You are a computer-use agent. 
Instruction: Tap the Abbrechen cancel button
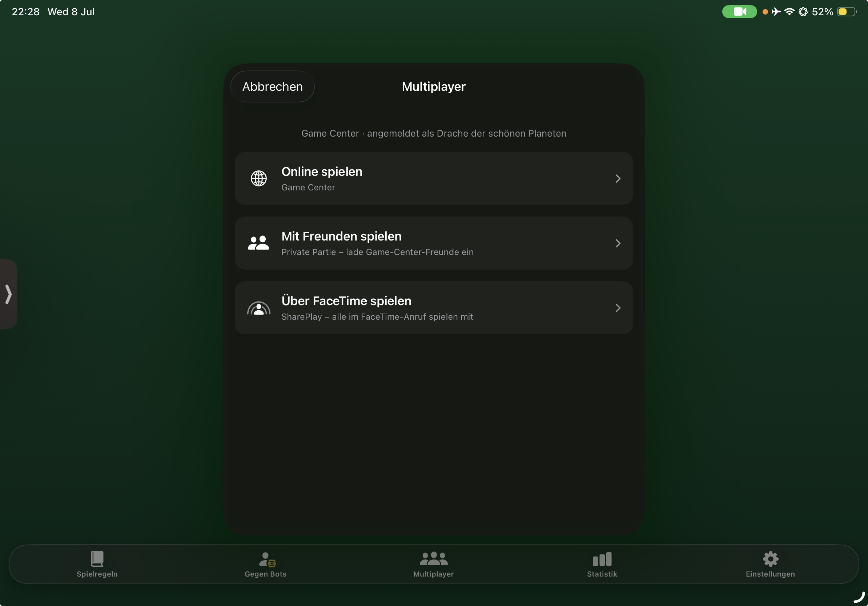coord(272,86)
